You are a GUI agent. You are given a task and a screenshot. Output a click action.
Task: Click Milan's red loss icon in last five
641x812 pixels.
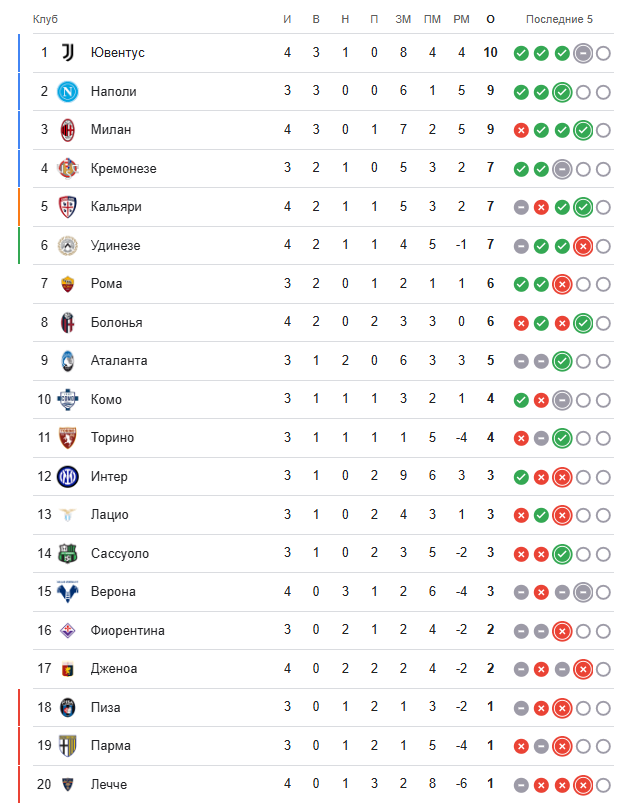point(521,130)
